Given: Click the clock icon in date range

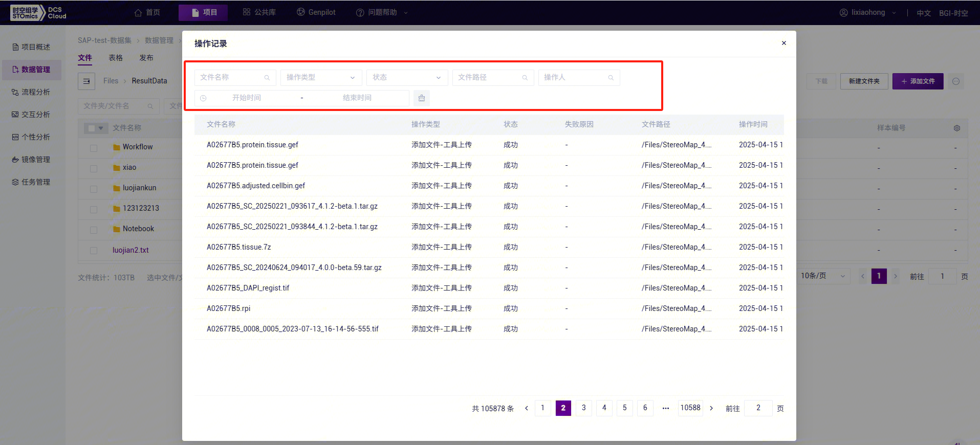Looking at the screenshot, I should tap(203, 98).
